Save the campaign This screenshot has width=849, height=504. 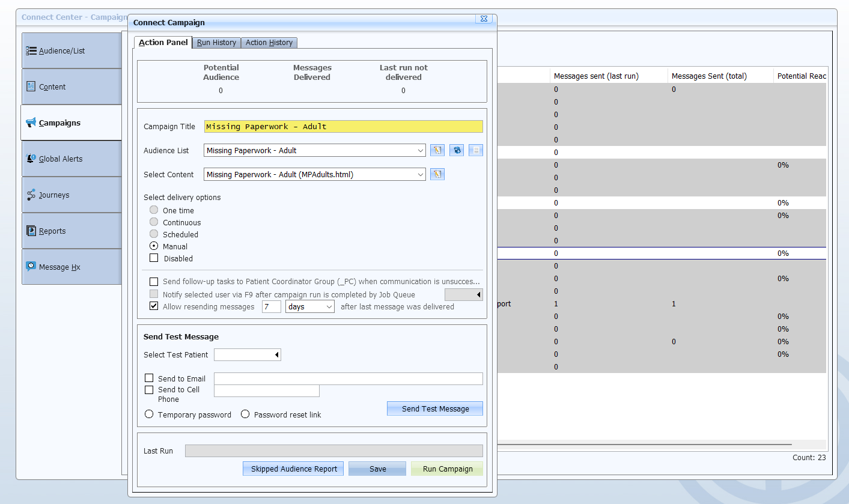coord(377,469)
